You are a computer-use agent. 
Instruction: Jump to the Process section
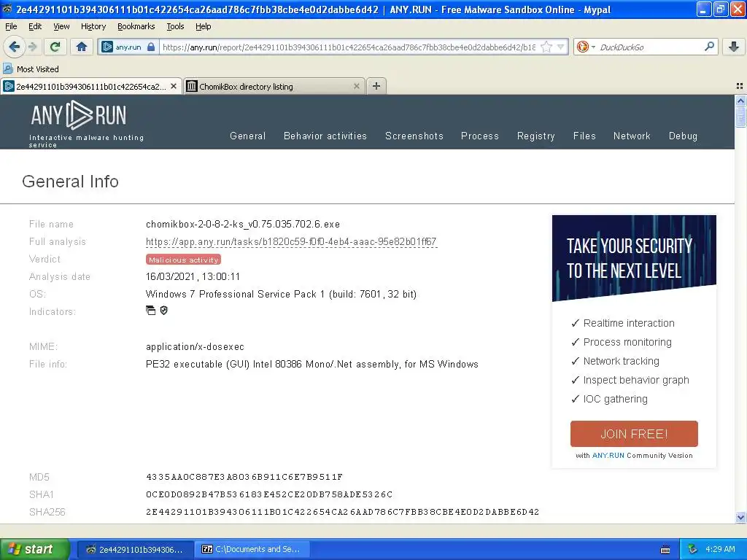pos(480,136)
